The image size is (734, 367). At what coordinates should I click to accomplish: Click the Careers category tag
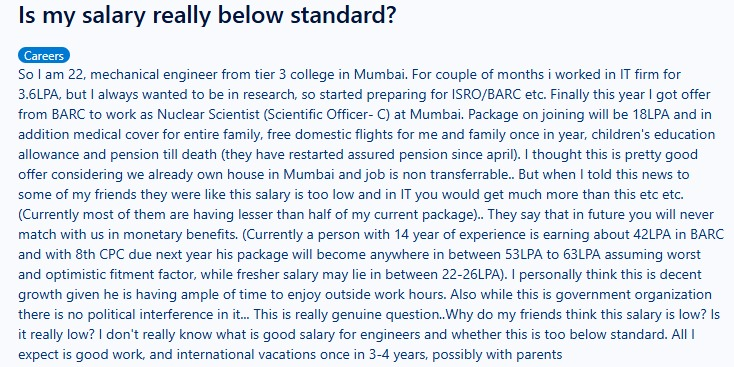(44, 56)
